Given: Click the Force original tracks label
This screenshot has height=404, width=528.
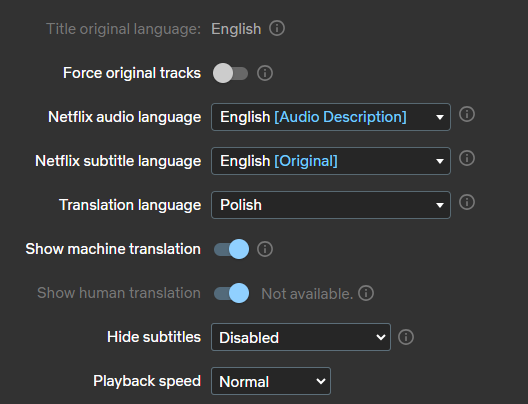Looking at the screenshot, I should (132, 73).
